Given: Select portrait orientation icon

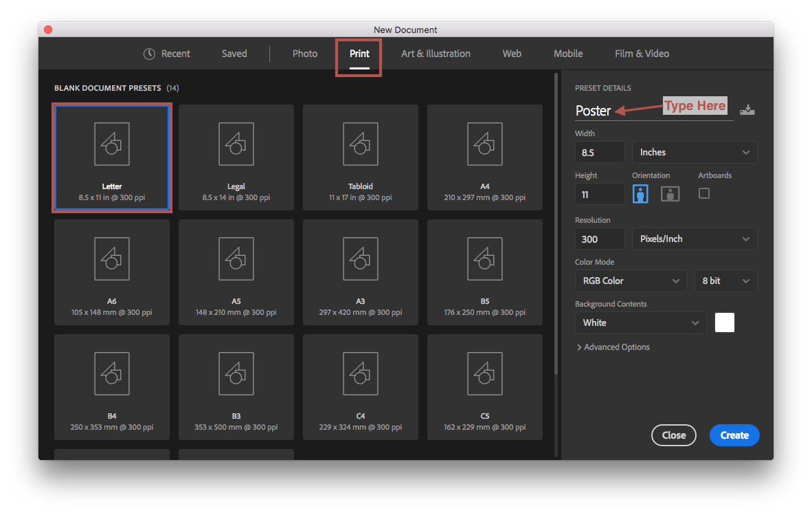Looking at the screenshot, I should [640, 194].
